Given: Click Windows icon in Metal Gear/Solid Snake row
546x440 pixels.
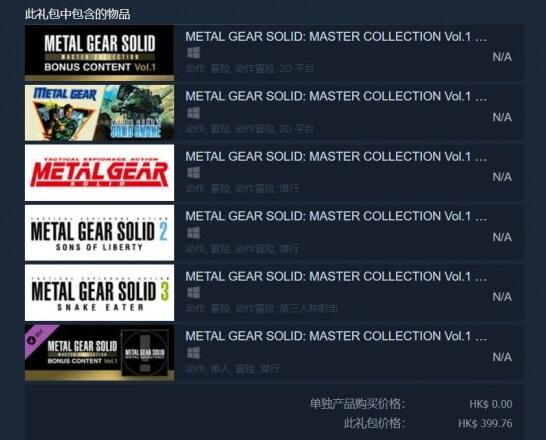Looking at the screenshot, I should point(193,113).
